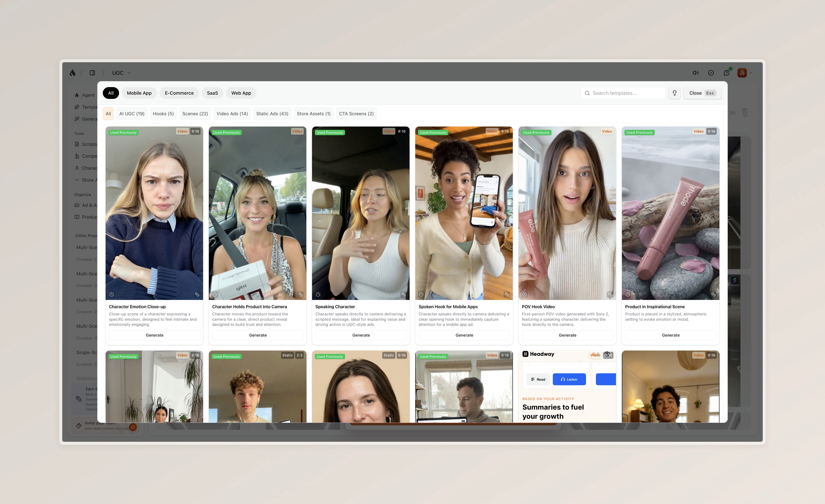
Task: Open the speaker announcements icon
Action: (695, 73)
